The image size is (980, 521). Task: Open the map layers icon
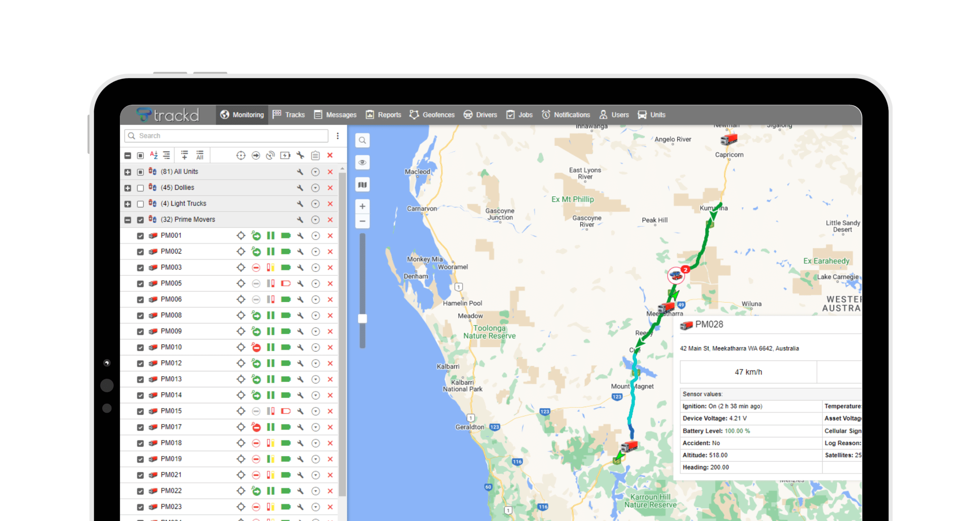pyautogui.click(x=362, y=185)
